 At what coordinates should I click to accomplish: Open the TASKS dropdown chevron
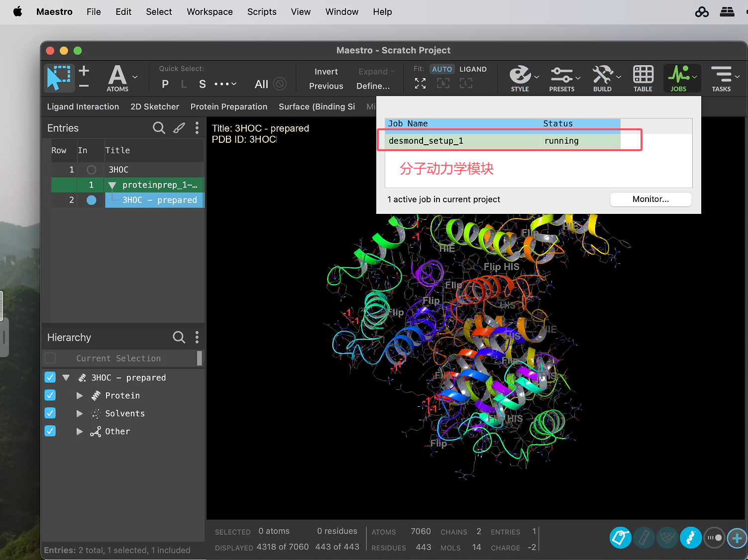(737, 77)
